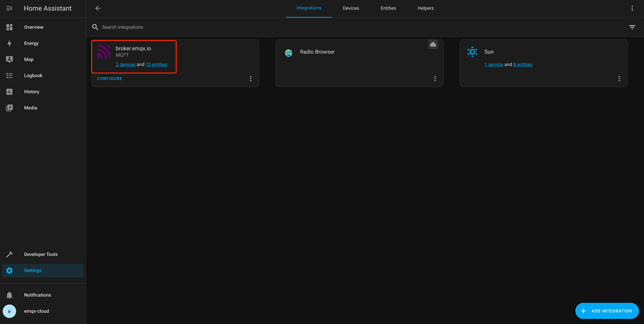The width and height of the screenshot is (644, 324).
Task: Open the integrations filter options
Action: pos(632,27)
